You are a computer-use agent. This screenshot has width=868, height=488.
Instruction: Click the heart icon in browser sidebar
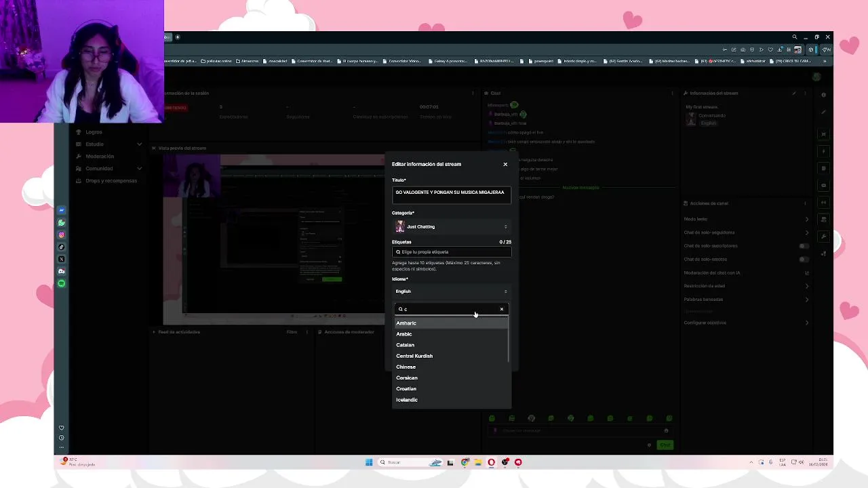click(x=61, y=428)
